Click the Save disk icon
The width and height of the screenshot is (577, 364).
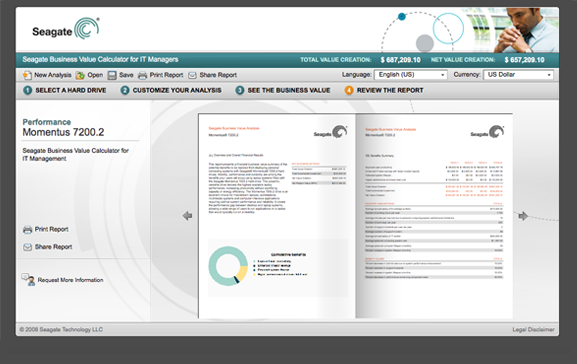coord(112,75)
